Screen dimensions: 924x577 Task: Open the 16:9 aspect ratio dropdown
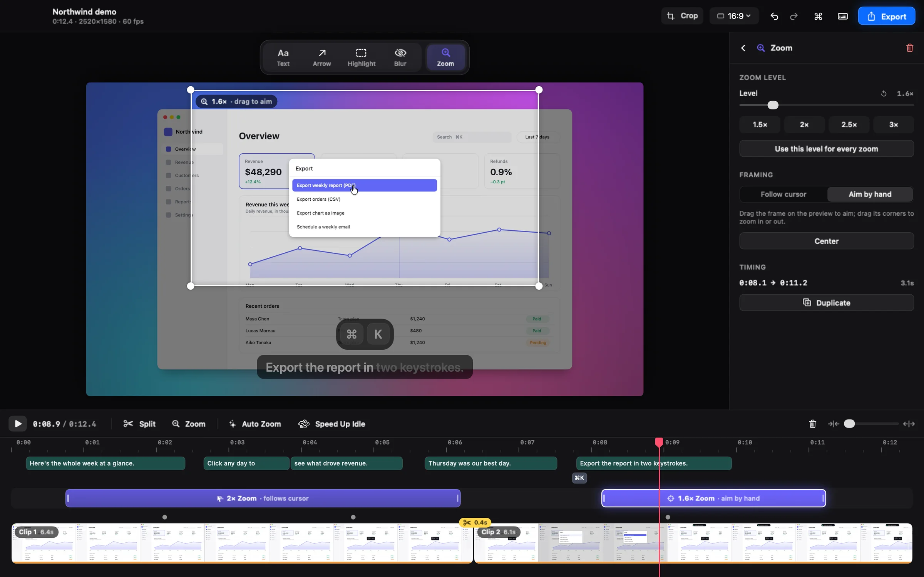(734, 16)
